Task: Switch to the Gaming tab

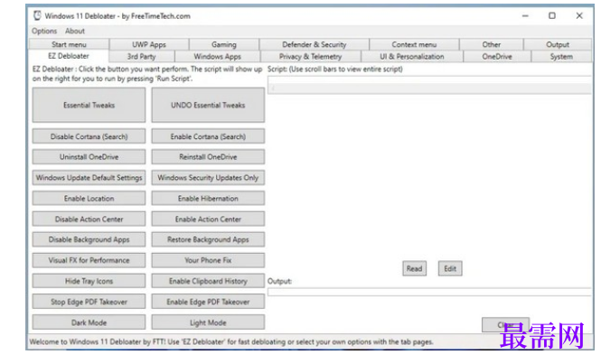Action: 224,44
